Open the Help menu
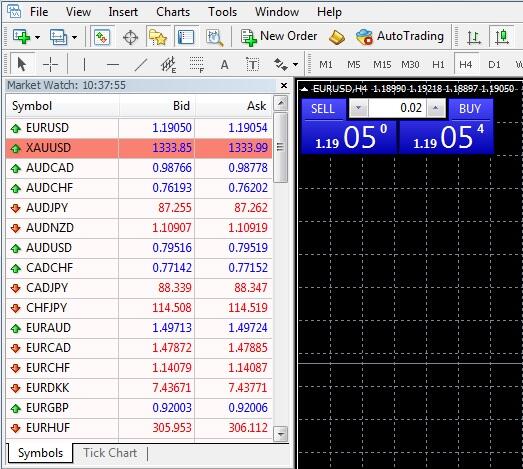This screenshot has width=523, height=469. click(x=329, y=12)
